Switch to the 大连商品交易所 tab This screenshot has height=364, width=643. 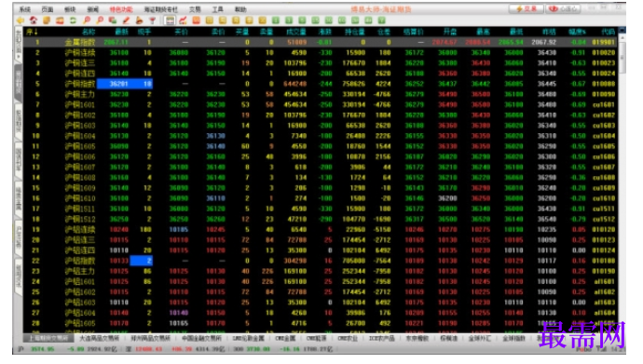click(x=99, y=338)
